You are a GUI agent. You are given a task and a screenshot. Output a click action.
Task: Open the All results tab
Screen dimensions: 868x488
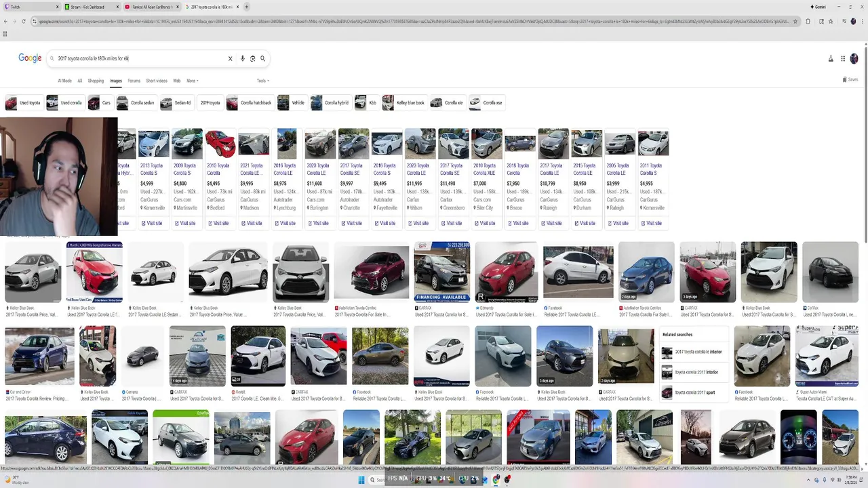79,81
